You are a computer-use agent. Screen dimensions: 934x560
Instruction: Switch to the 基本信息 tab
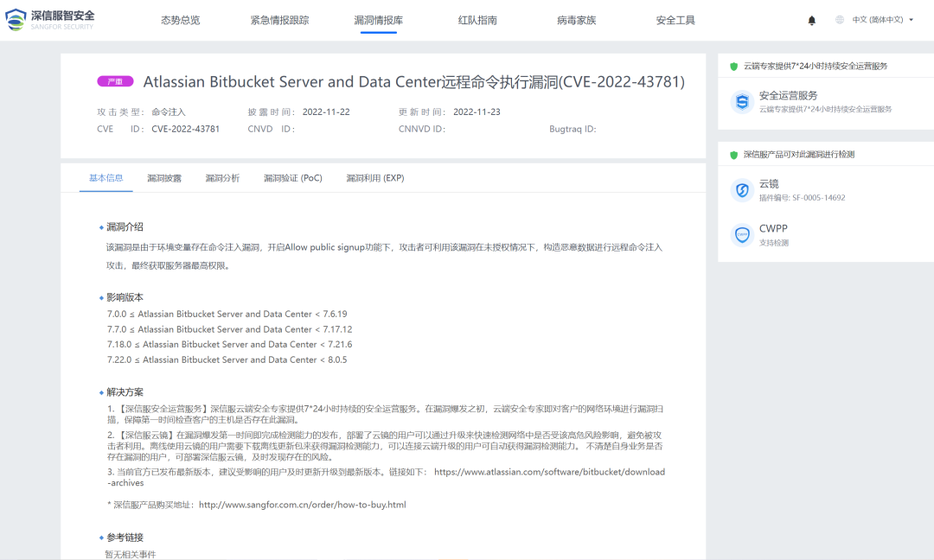pos(106,178)
